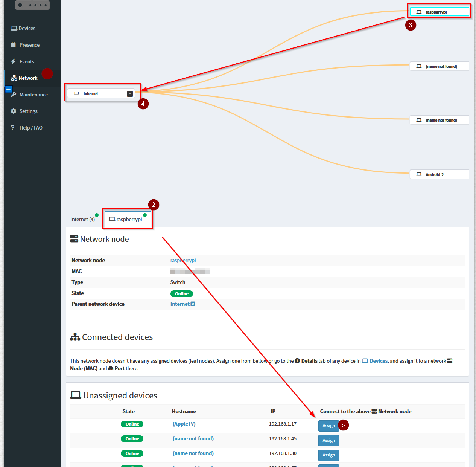Select the Devices icon in the sidebar
The height and width of the screenshot is (467, 476).
tap(14, 28)
